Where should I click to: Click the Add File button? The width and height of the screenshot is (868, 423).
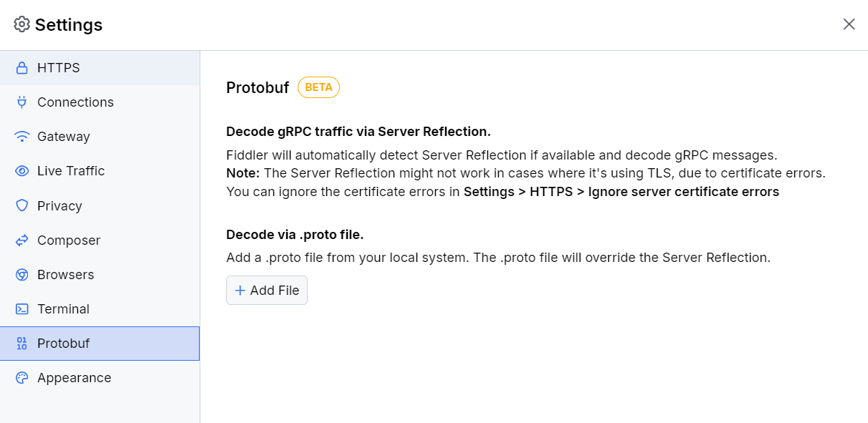(x=266, y=290)
